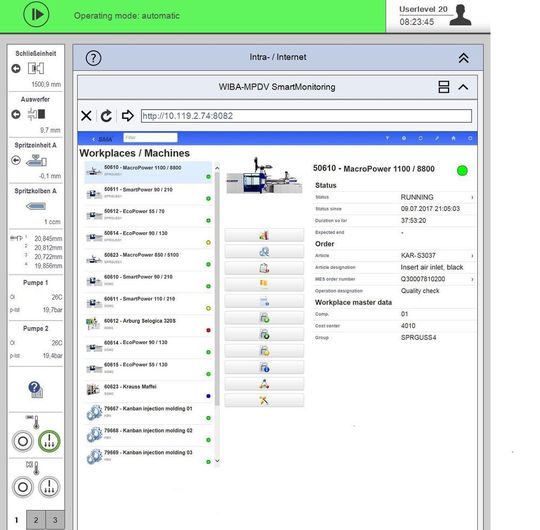Click the yellow folder documents button
Viewport: 540px width, 530px height.
click(x=264, y=284)
